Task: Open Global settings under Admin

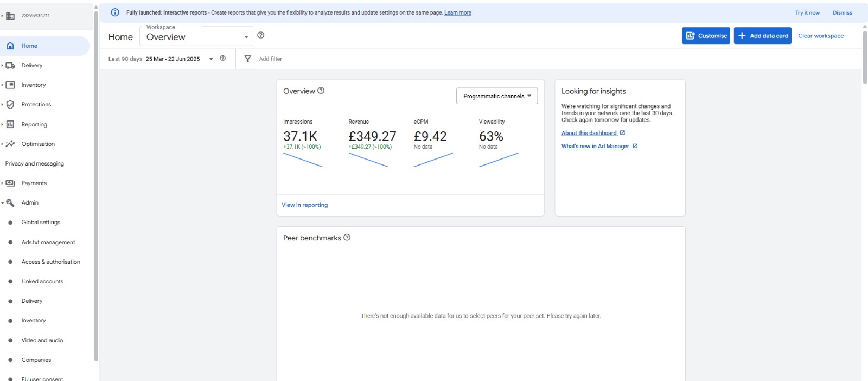Action: (x=41, y=223)
